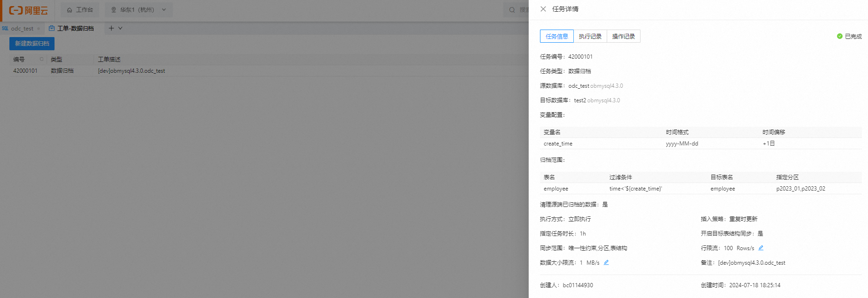The width and height of the screenshot is (868, 298).
Task: Click the Type column header
Action: click(56, 60)
